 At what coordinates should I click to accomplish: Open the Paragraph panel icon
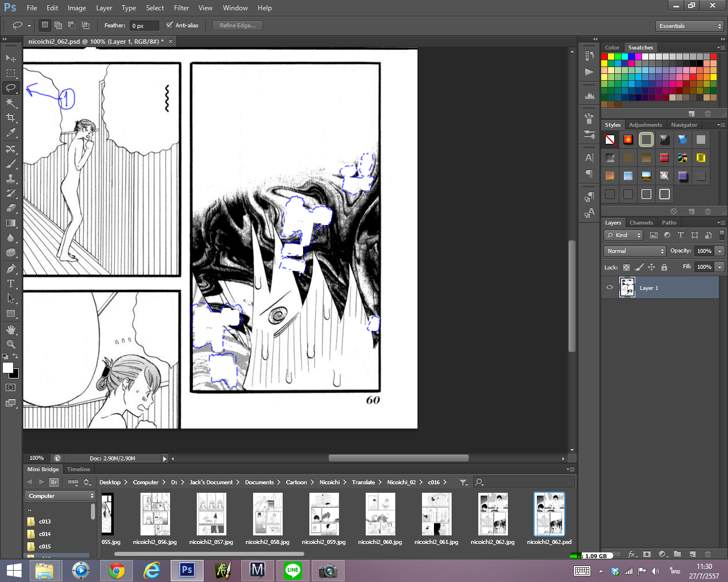click(x=590, y=173)
